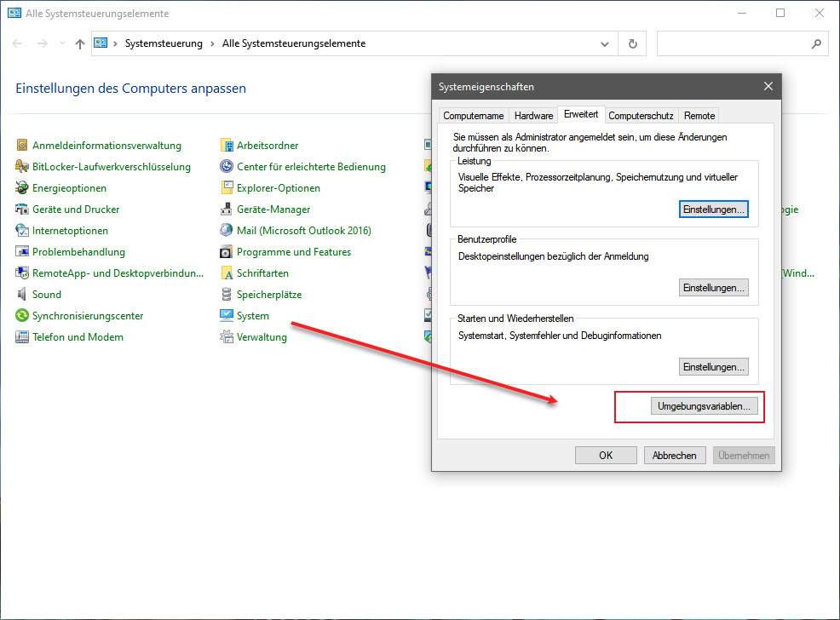Go back with the back arrow

pyautogui.click(x=17, y=43)
